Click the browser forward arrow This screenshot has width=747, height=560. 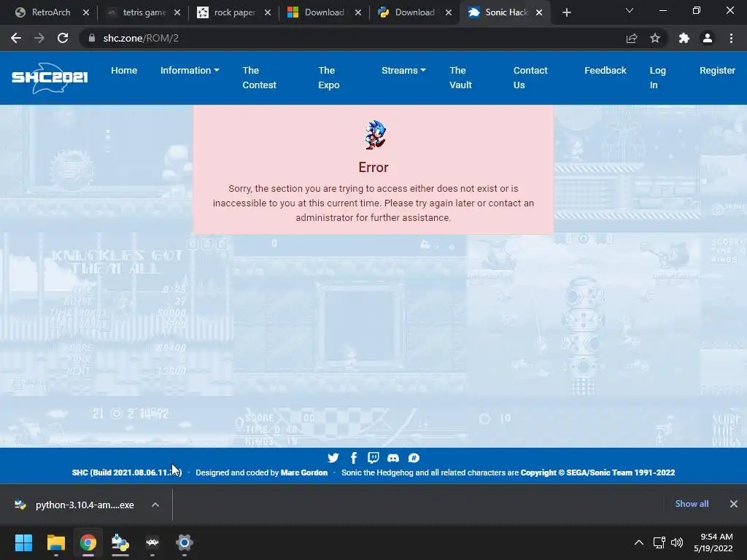[x=39, y=38]
